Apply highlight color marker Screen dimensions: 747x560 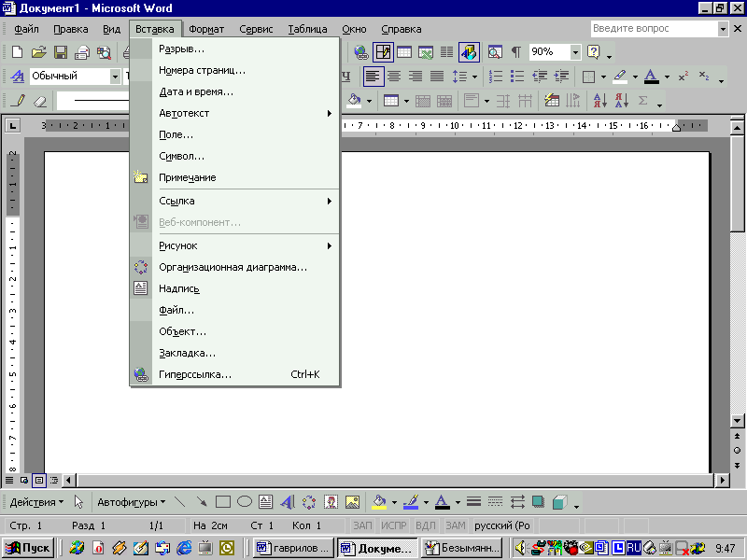pyautogui.click(x=620, y=77)
